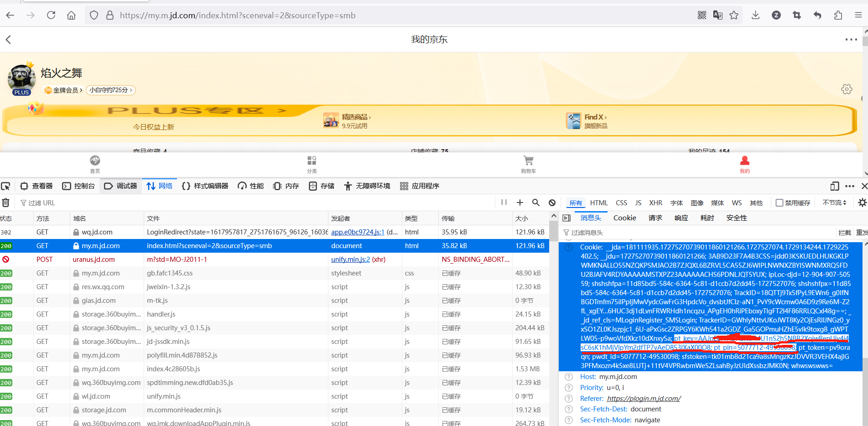Open network settings gear icon
The width and height of the screenshot is (868, 426).
pyautogui.click(x=862, y=203)
